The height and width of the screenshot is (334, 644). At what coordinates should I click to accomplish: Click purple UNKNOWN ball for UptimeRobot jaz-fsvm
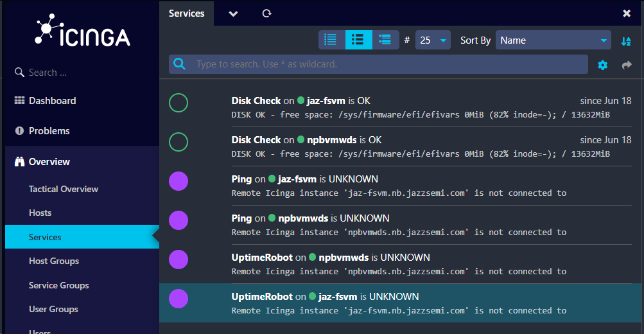[178, 299]
